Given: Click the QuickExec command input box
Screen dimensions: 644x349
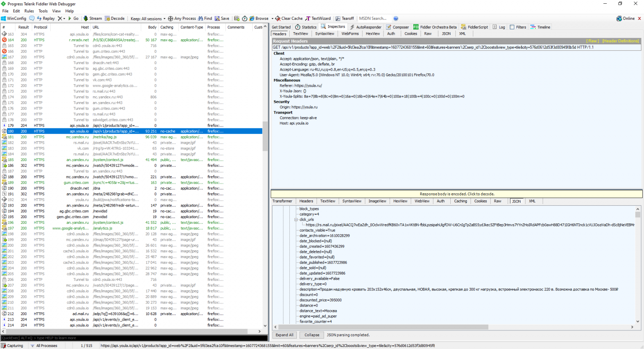Looking at the screenshot, I should (x=134, y=338).
